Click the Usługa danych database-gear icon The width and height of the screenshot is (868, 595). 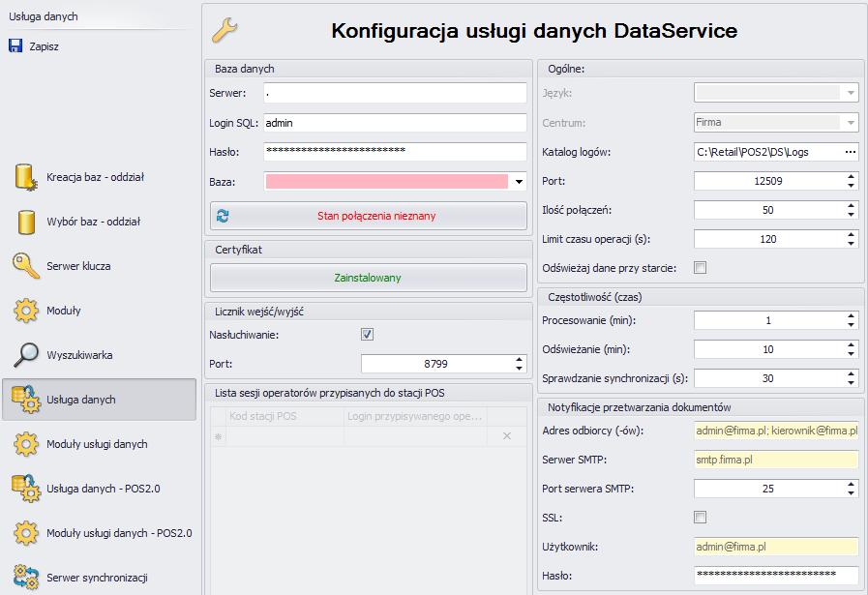[26, 400]
